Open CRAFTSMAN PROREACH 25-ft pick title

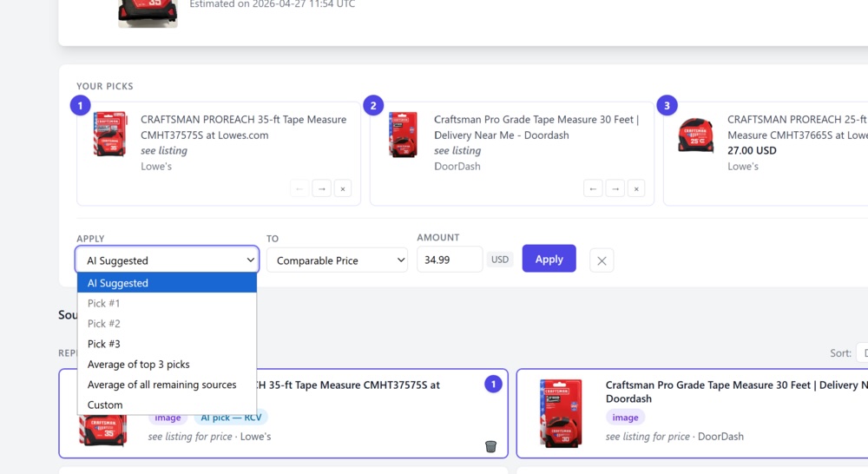(x=797, y=127)
